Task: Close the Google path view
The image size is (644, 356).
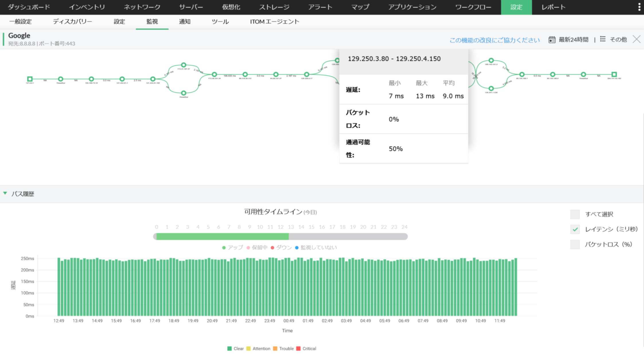Action: point(637,39)
